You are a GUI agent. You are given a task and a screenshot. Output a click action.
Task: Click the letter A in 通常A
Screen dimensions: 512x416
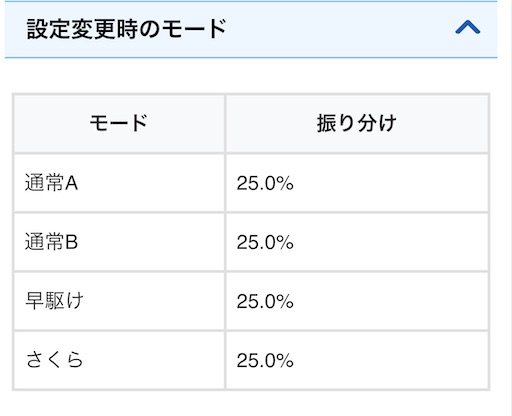coord(71,183)
